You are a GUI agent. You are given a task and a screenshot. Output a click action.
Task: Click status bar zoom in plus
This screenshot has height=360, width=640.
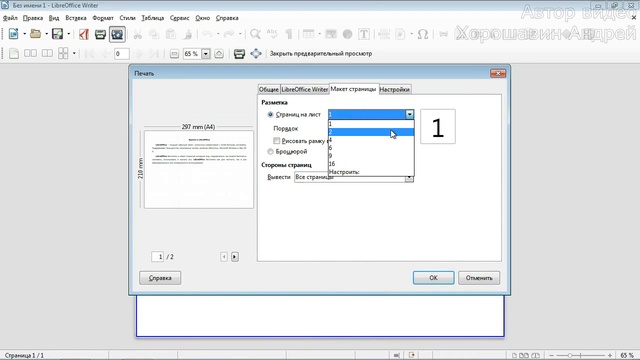tap(610, 356)
